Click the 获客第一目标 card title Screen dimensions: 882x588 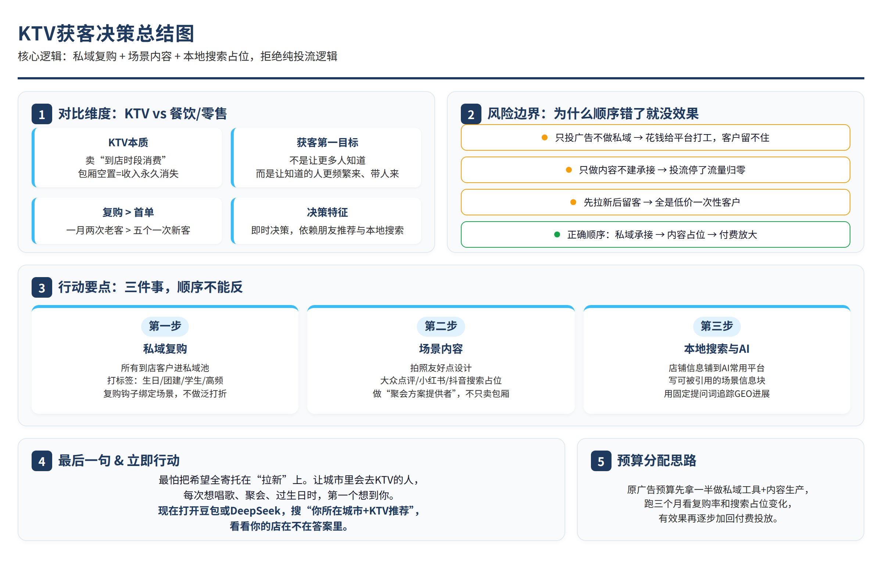[327, 143]
